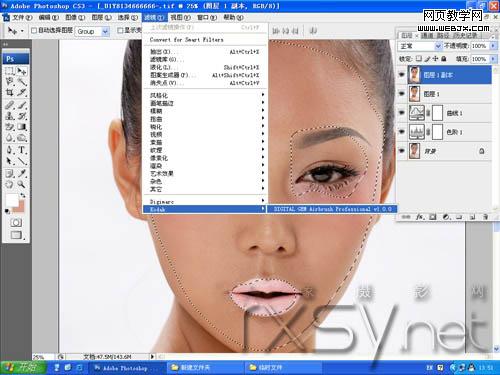Open the layer opacity slider arrow
Viewport: 500px width, 375px height.
[493, 46]
